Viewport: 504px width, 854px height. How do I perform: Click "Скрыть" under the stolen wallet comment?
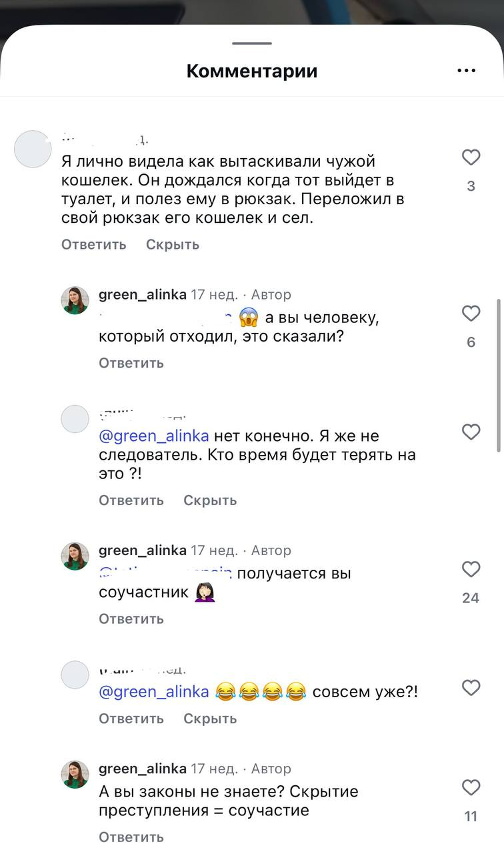pos(173,245)
